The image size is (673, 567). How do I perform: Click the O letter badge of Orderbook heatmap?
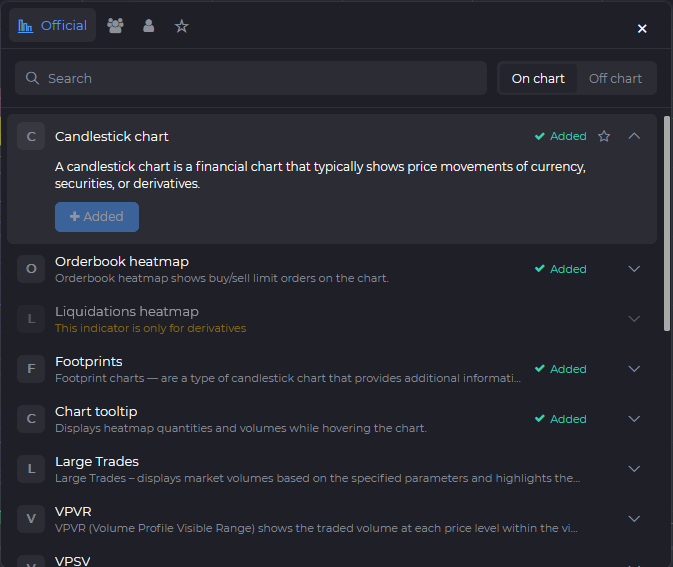point(31,269)
